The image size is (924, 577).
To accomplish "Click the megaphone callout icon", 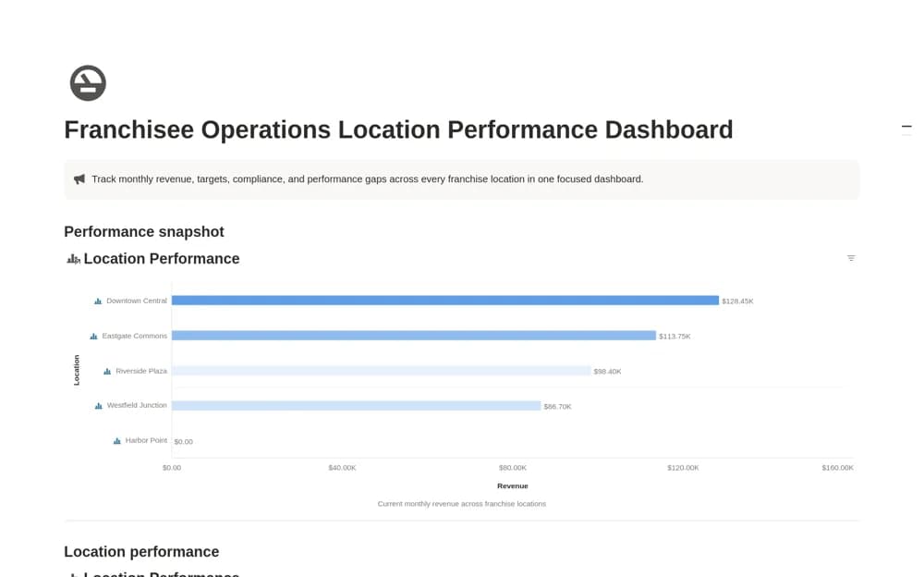I will click(x=79, y=178).
